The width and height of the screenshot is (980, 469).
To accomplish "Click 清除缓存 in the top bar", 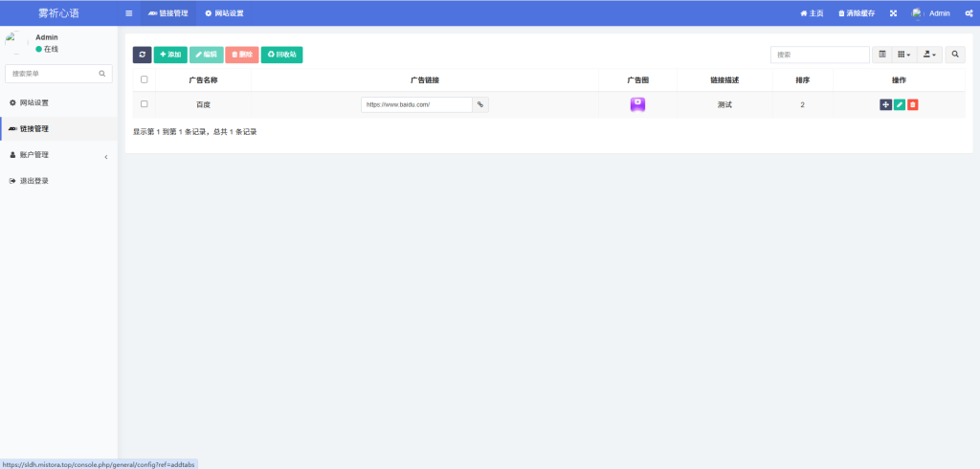I will click(857, 13).
